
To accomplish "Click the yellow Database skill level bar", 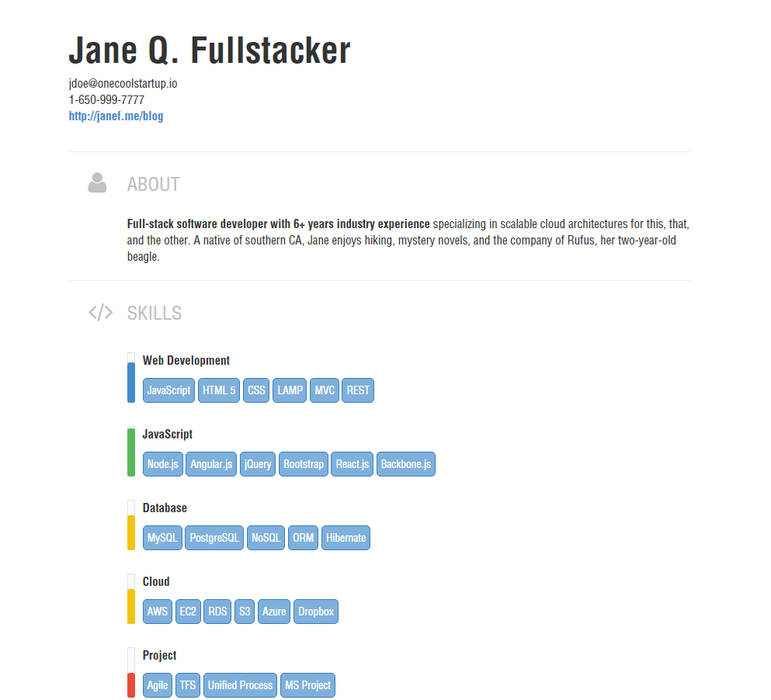I will coord(131,531).
